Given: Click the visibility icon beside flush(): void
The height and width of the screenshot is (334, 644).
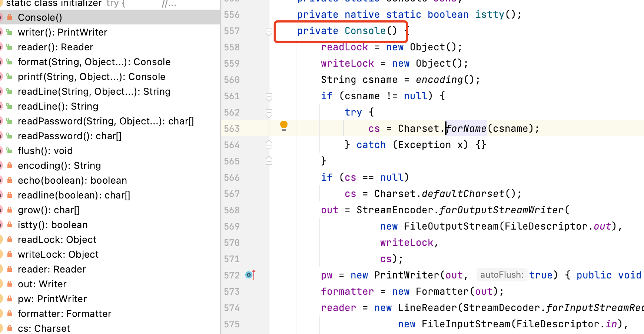Looking at the screenshot, I should pyautogui.click(x=10, y=151).
